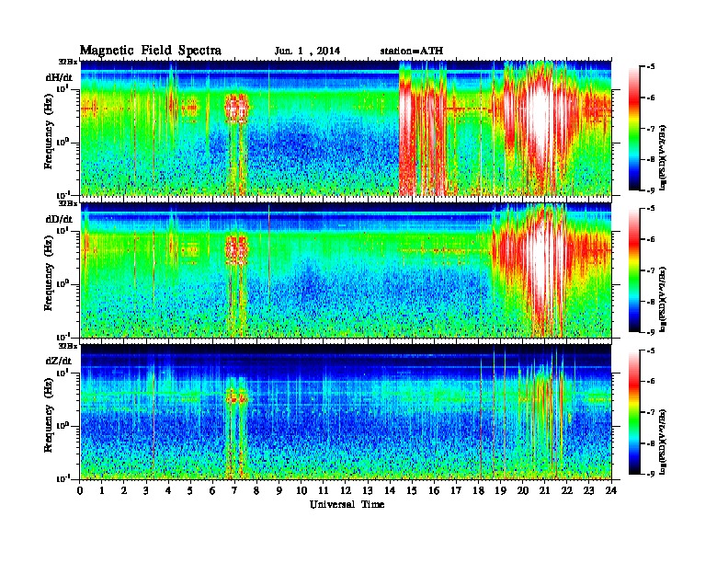Click the '19' hour tick label on the time axis
The width and height of the screenshot is (728, 563).
tap(500, 490)
